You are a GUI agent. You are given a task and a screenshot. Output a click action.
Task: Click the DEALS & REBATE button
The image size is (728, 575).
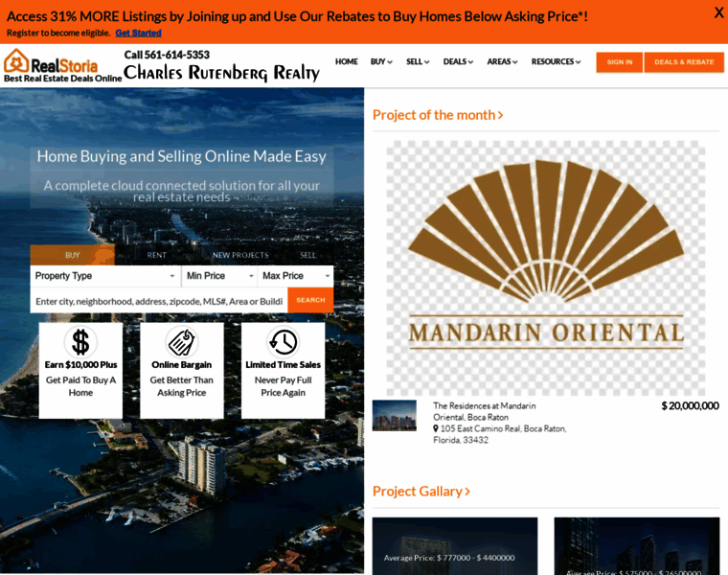pyautogui.click(x=684, y=62)
